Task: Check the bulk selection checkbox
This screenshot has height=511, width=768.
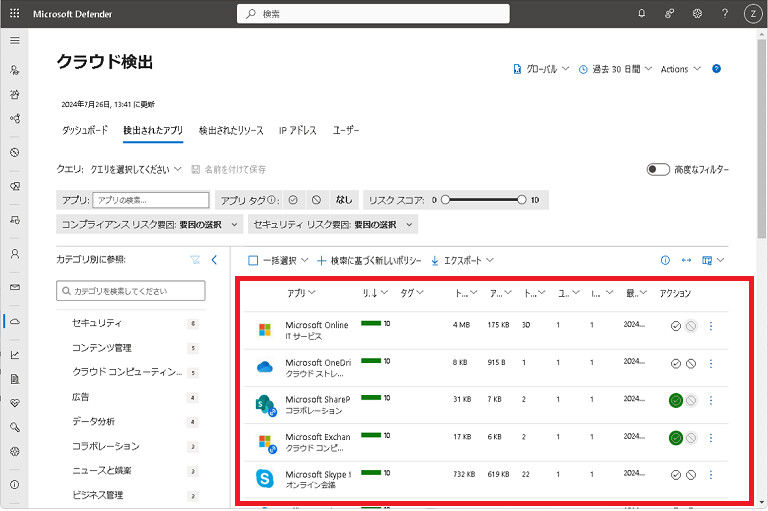Action: [253, 261]
